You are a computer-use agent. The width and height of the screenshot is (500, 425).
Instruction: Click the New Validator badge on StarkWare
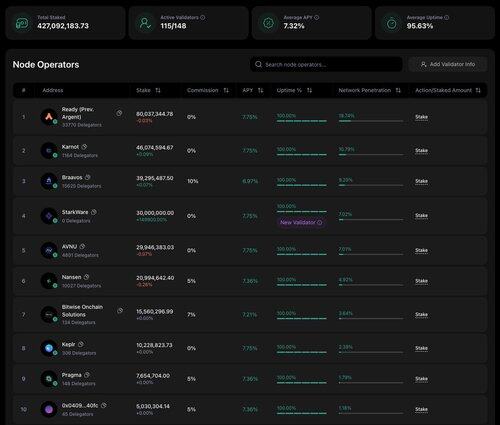coord(301,222)
